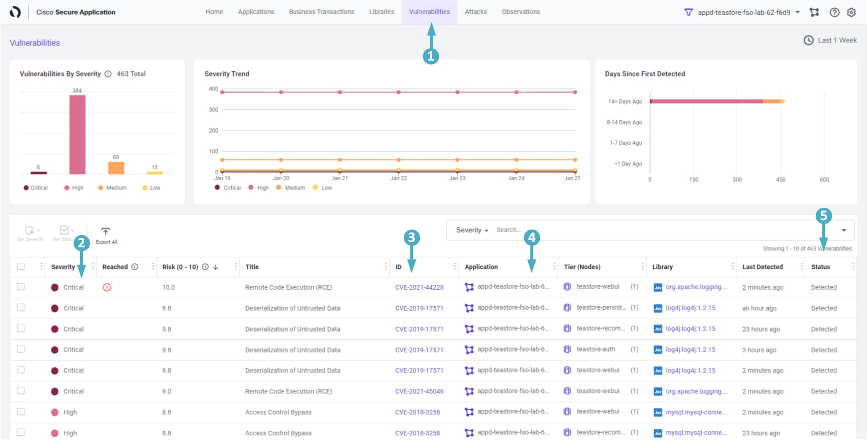Click the Cisco Secure Application logo
Image resolution: width=868 pixels, height=440 pixels.
(15, 12)
